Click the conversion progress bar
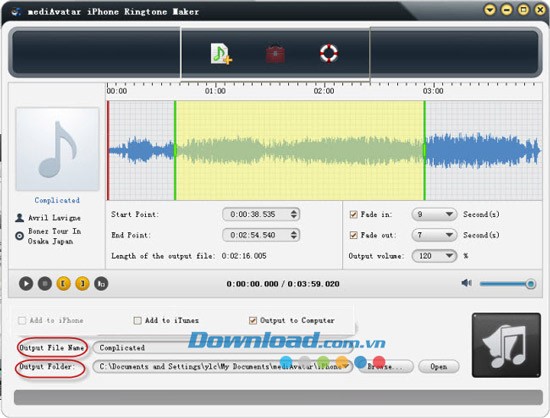The width and height of the screenshot is (550, 418). coord(278,397)
